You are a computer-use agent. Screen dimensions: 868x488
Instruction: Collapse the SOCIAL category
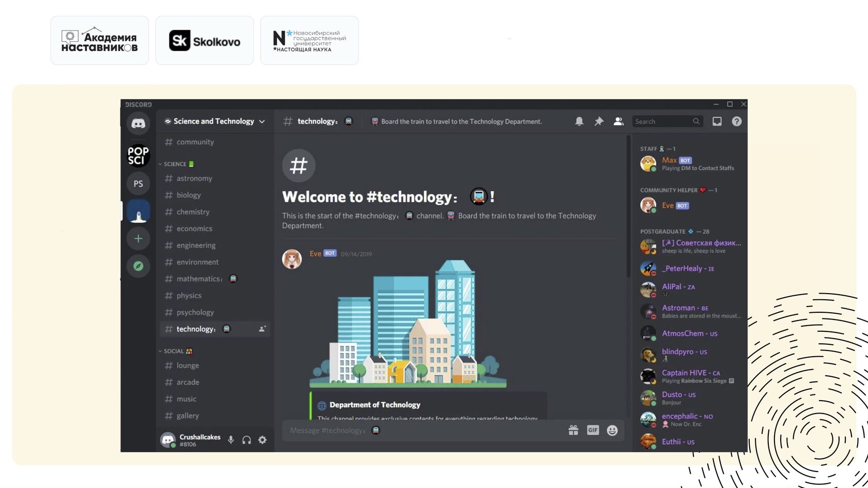tap(176, 351)
